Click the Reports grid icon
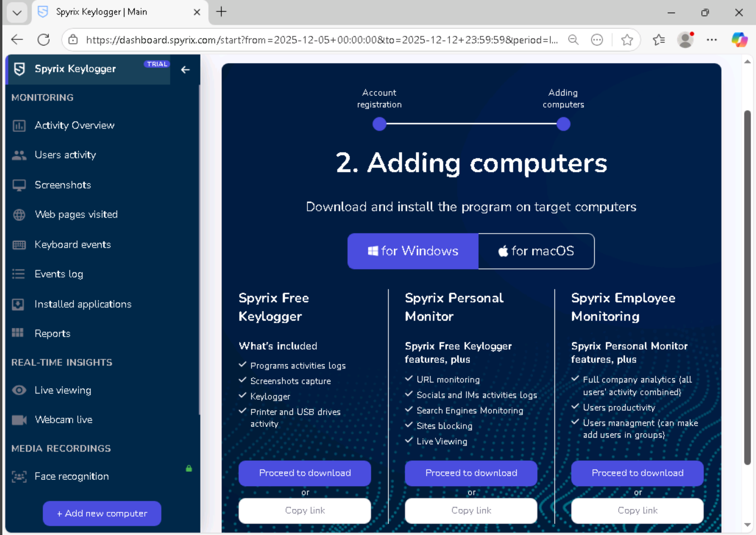 pyautogui.click(x=18, y=333)
